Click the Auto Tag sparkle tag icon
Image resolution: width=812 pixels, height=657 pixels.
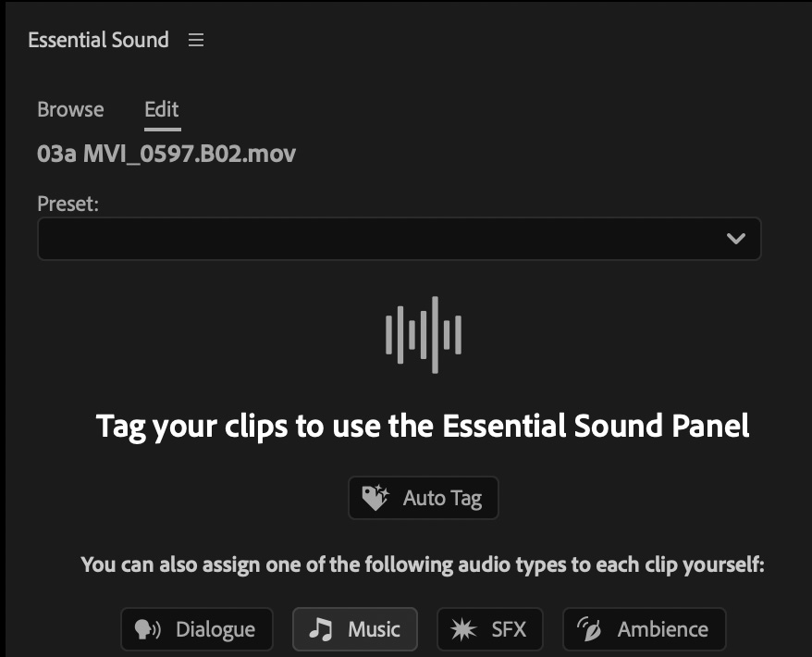point(375,498)
